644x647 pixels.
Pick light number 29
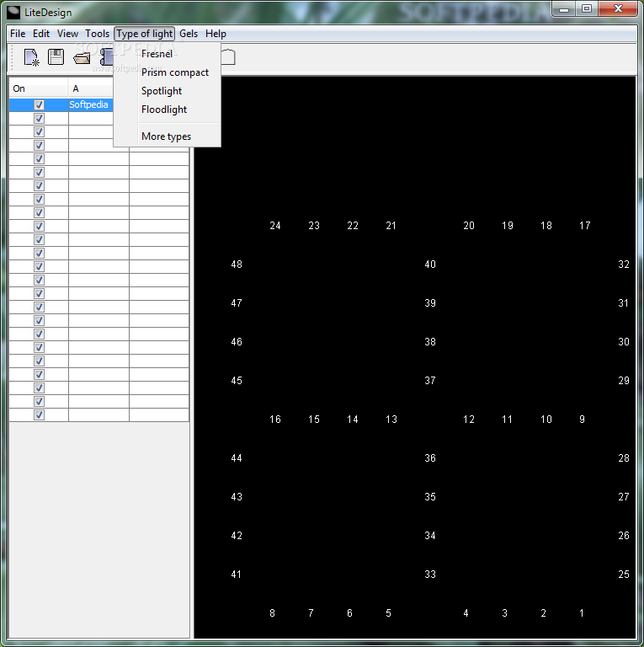click(624, 381)
